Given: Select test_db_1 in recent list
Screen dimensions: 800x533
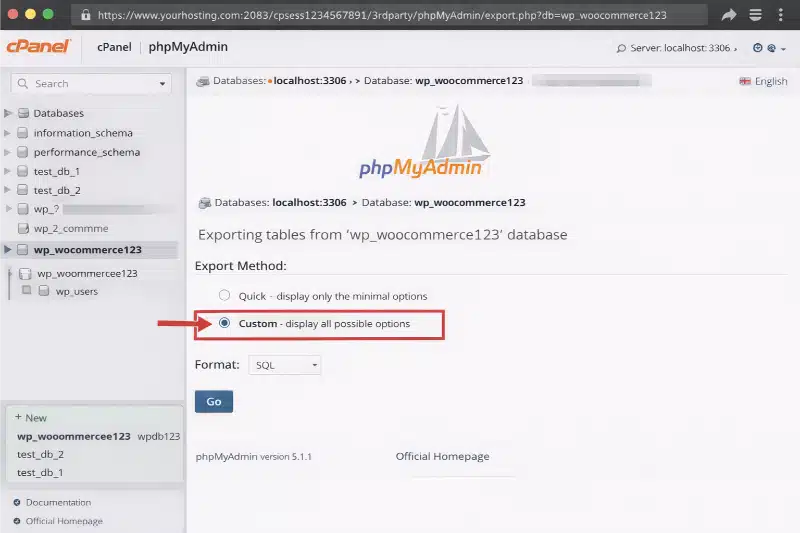Looking at the screenshot, I should [40, 472].
